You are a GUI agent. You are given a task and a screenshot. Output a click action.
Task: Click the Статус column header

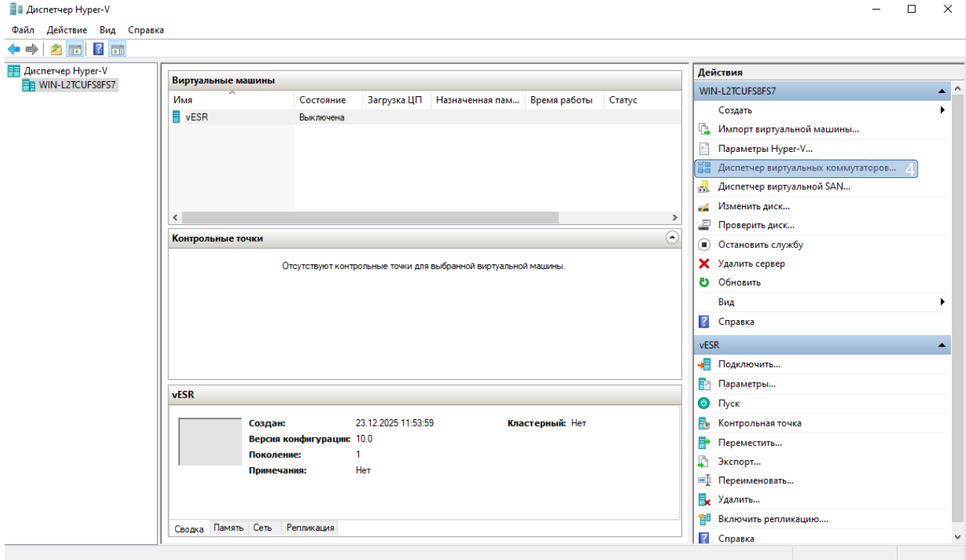(642, 100)
